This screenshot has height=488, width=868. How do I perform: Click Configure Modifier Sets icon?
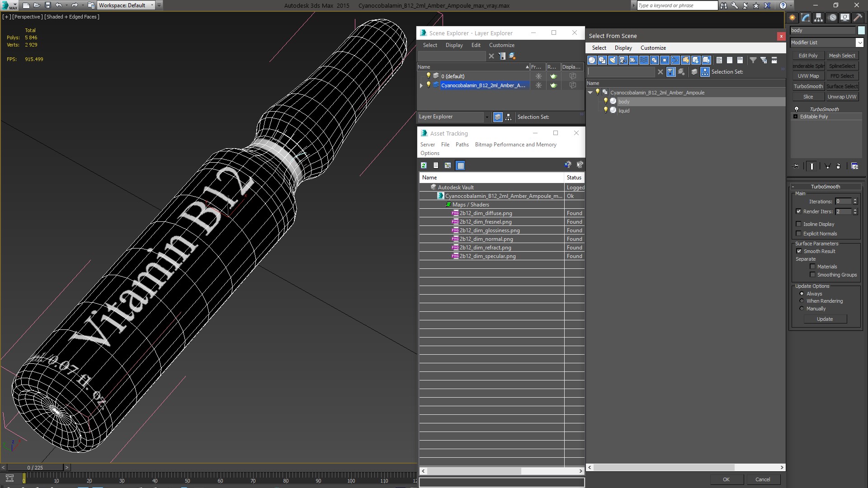[854, 166]
